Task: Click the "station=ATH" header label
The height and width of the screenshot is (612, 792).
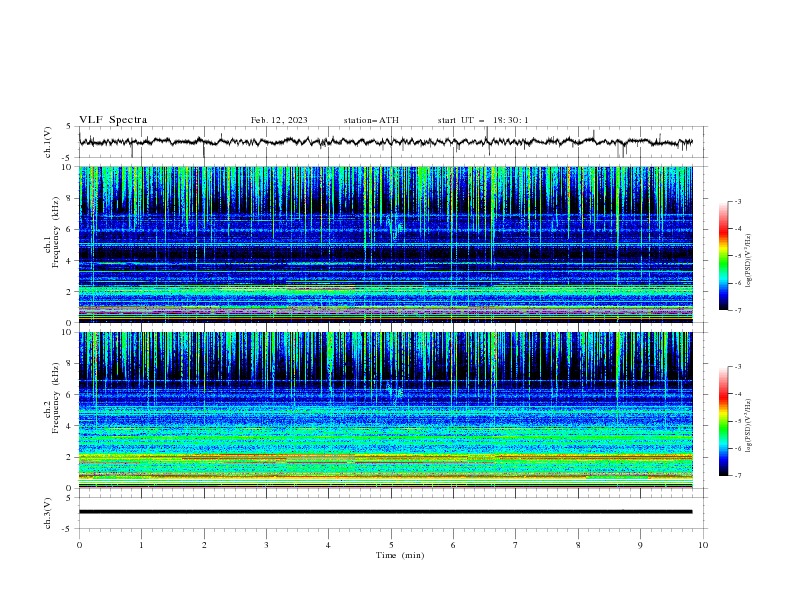Action: coord(371,120)
